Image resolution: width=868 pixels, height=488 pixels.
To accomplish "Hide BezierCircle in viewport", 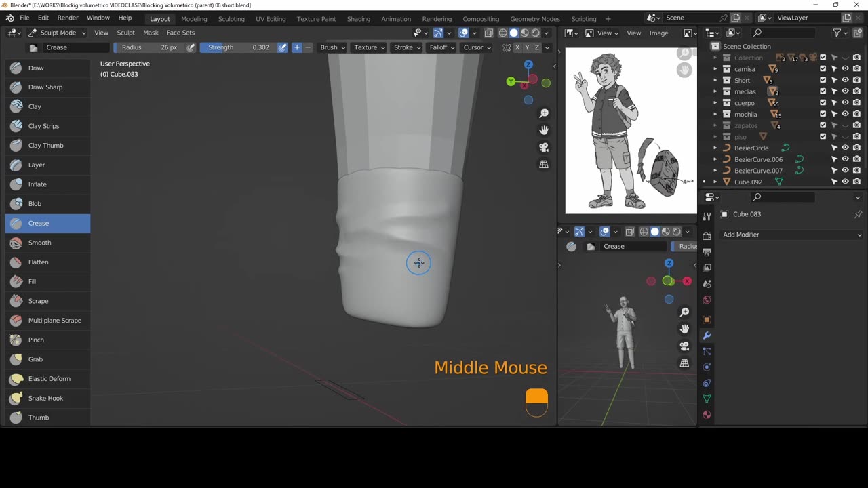I will click(x=846, y=148).
